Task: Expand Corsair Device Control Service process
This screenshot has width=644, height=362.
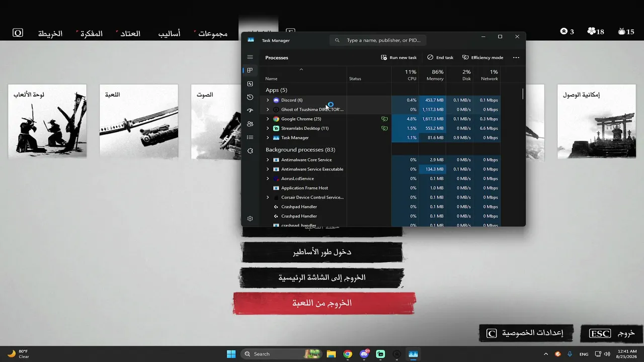Action: (268, 198)
